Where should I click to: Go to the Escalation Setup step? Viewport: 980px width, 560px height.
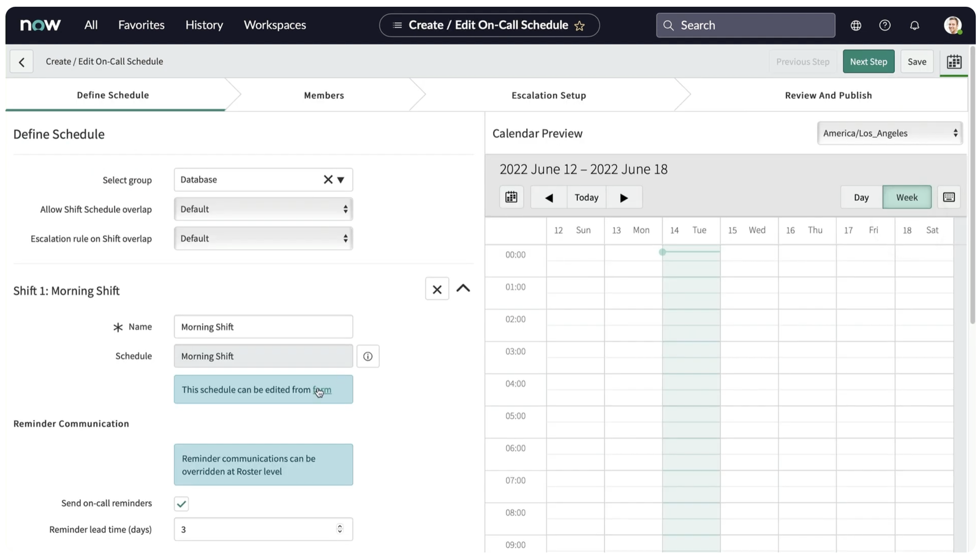549,95
